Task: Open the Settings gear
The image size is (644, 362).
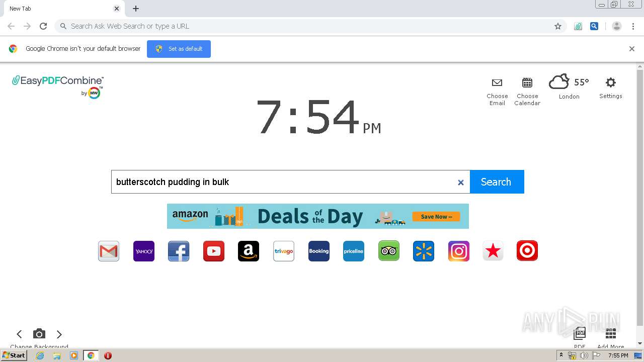Action: click(610, 87)
